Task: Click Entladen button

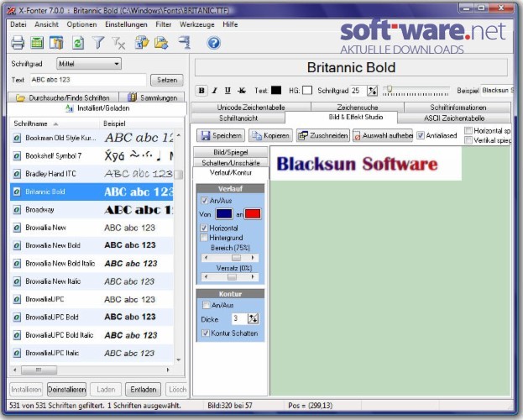Action: point(143,389)
